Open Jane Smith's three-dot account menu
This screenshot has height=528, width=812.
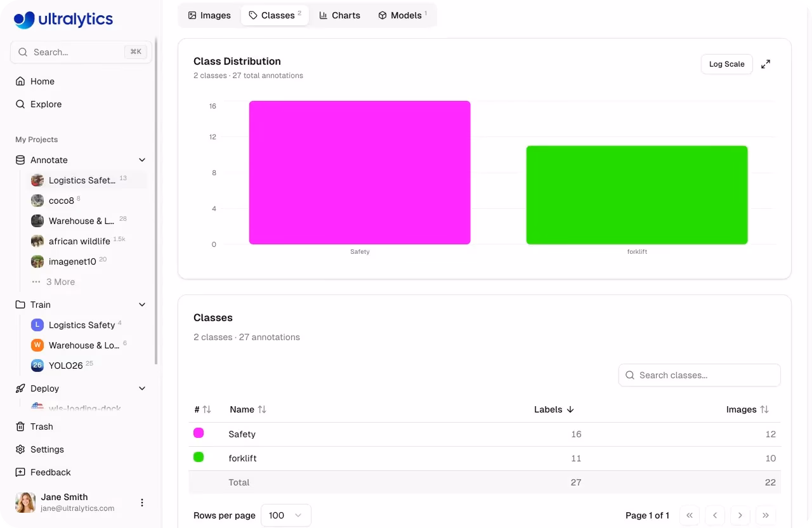(142, 503)
